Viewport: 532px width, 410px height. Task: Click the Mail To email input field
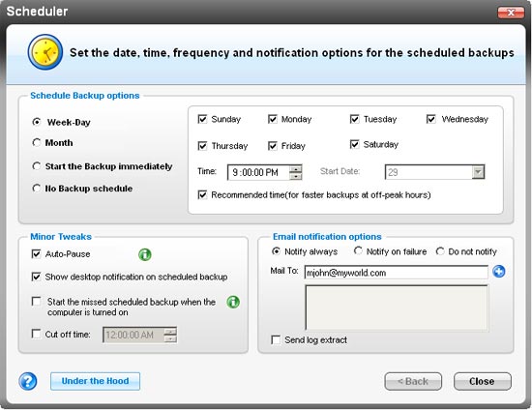tap(396, 273)
